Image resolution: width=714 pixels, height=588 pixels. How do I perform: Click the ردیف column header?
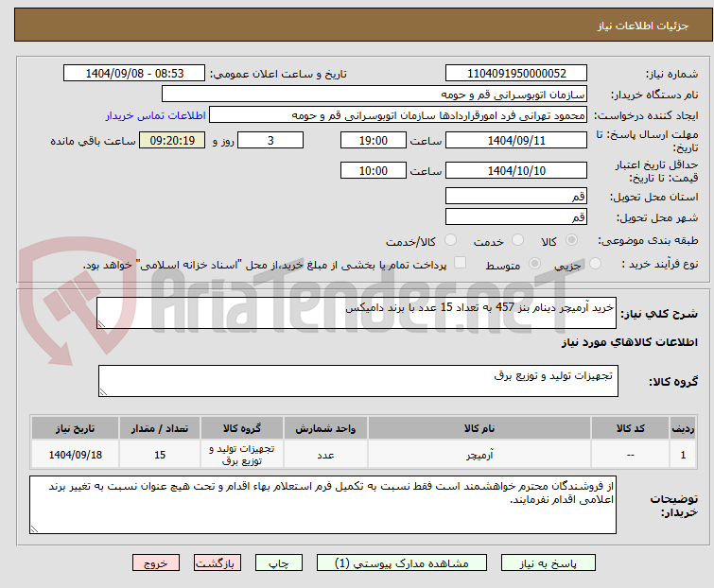[683, 428]
